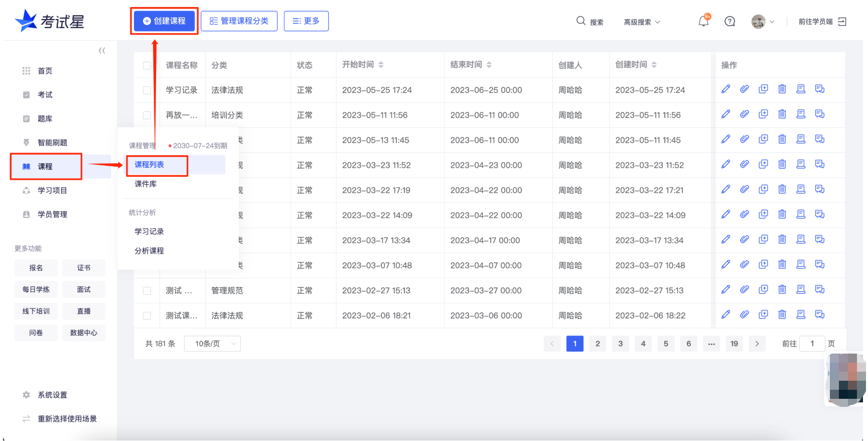Open the 10条/页 page size dropdown

[212, 344]
